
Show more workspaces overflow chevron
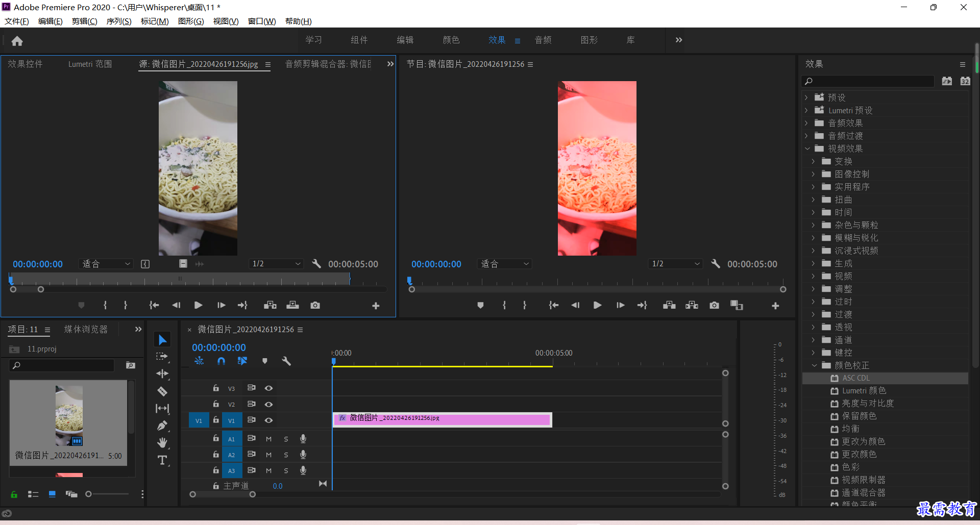point(679,40)
